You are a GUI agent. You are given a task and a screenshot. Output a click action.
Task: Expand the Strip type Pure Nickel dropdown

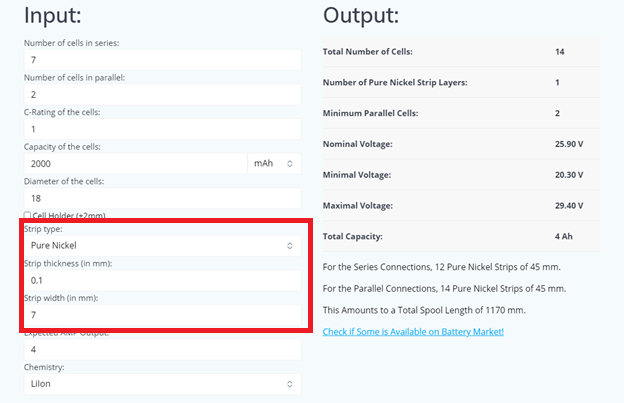tap(161, 245)
